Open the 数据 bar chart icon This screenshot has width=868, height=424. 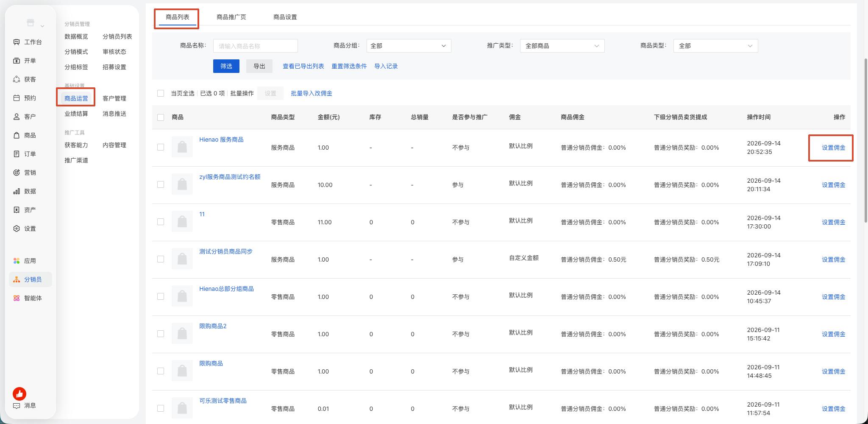tap(17, 191)
